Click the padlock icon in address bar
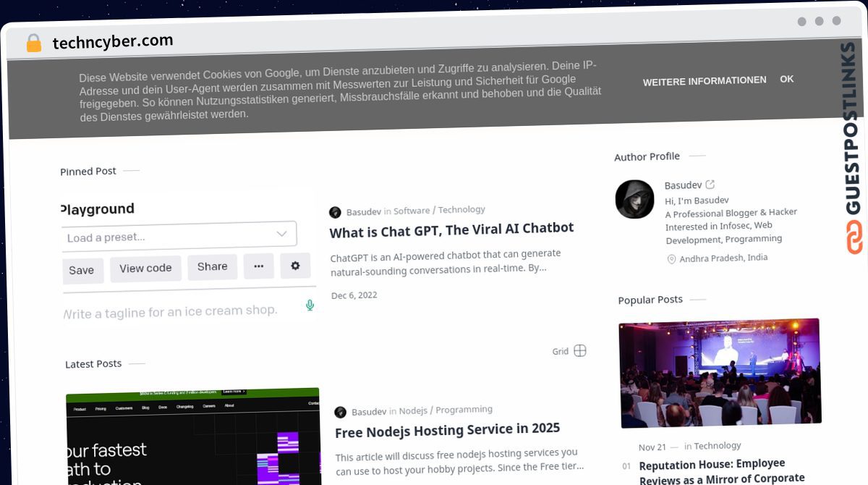868x485 pixels. tap(33, 43)
